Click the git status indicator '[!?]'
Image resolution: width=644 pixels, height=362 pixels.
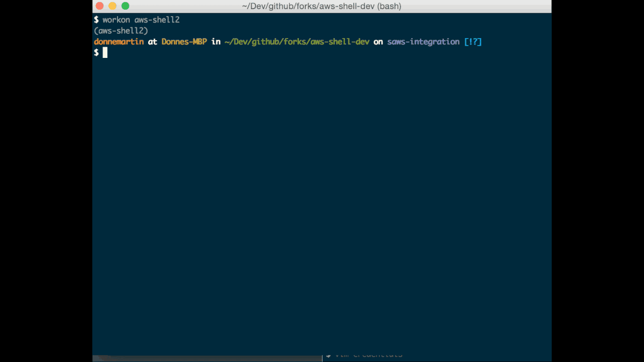(x=473, y=41)
